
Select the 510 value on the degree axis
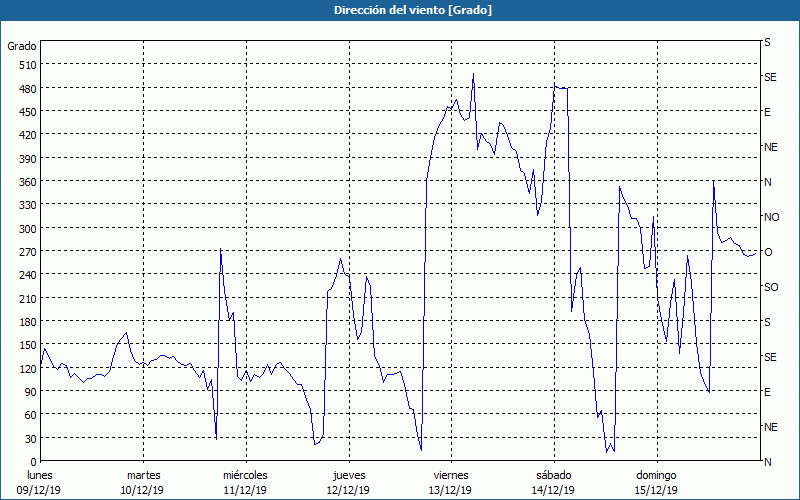(x=28, y=65)
